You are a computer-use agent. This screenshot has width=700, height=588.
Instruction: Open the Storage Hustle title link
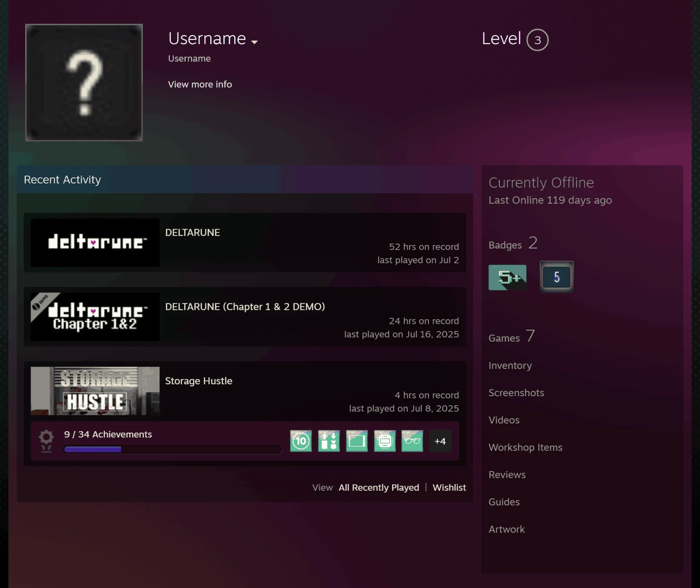tap(199, 381)
